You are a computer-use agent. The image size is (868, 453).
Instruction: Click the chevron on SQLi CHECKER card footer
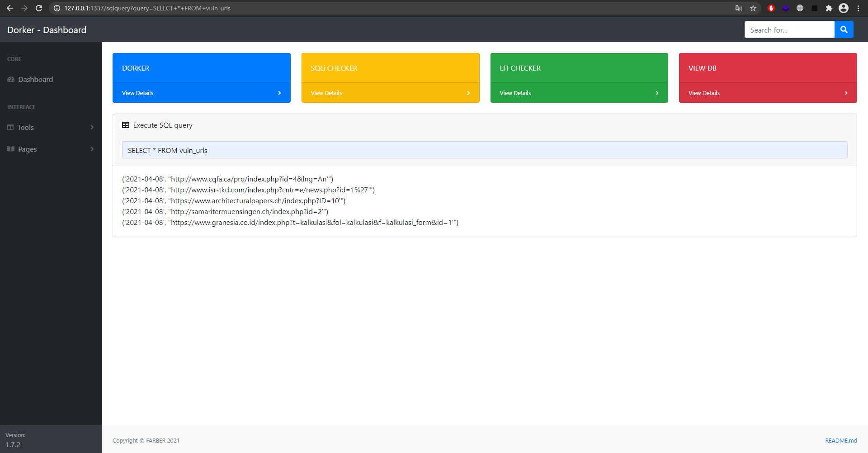pyautogui.click(x=468, y=93)
